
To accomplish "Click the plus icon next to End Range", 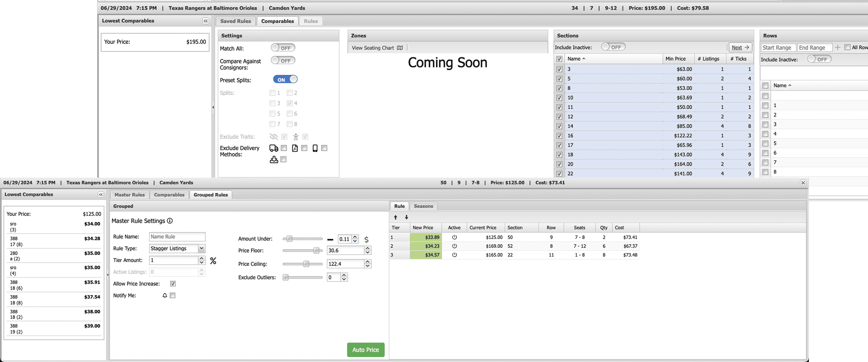I will pos(838,47).
